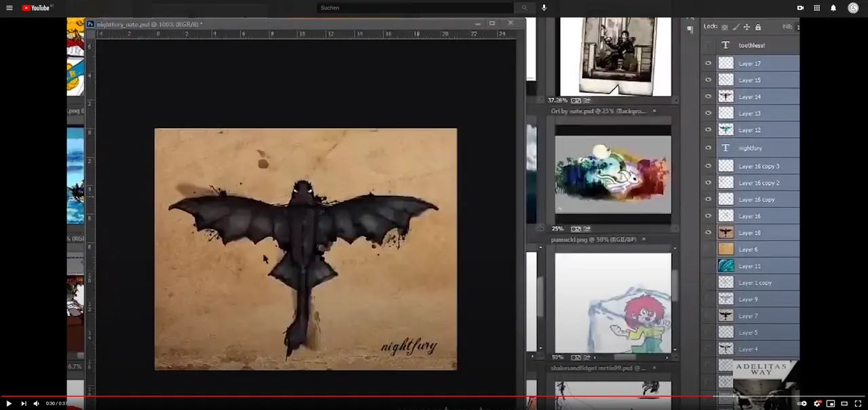Open the account avatar menu
This screenshot has width=868, height=410.
click(x=853, y=8)
